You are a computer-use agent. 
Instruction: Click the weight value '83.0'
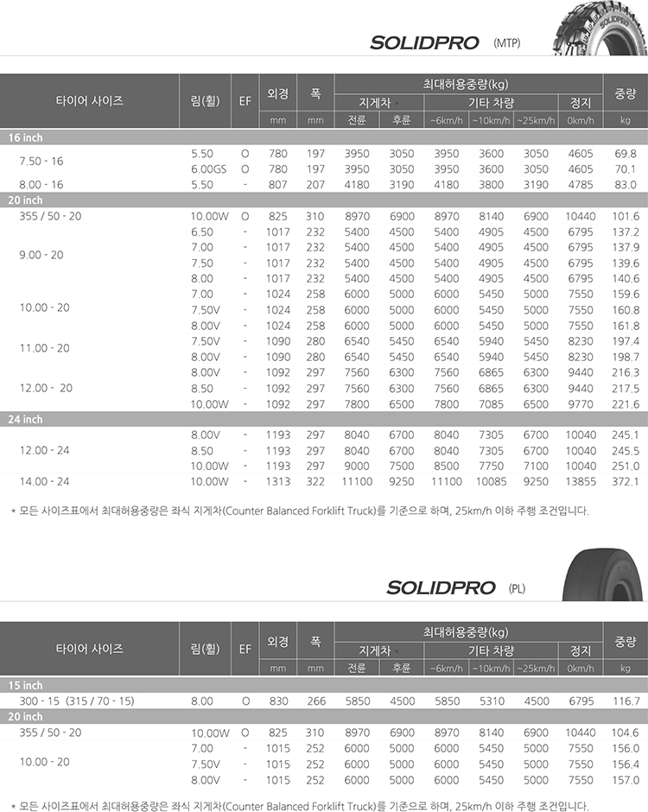[x=626, y=184]
